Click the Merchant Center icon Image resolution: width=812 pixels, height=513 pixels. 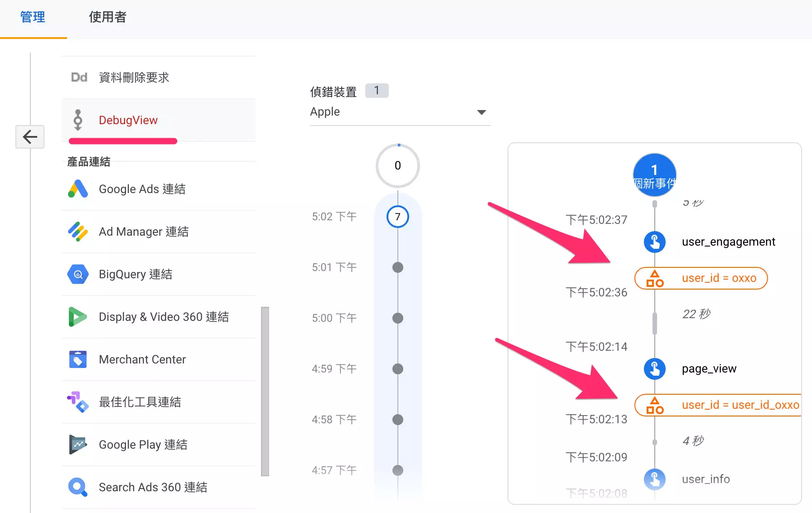click(x=77, y=359)
